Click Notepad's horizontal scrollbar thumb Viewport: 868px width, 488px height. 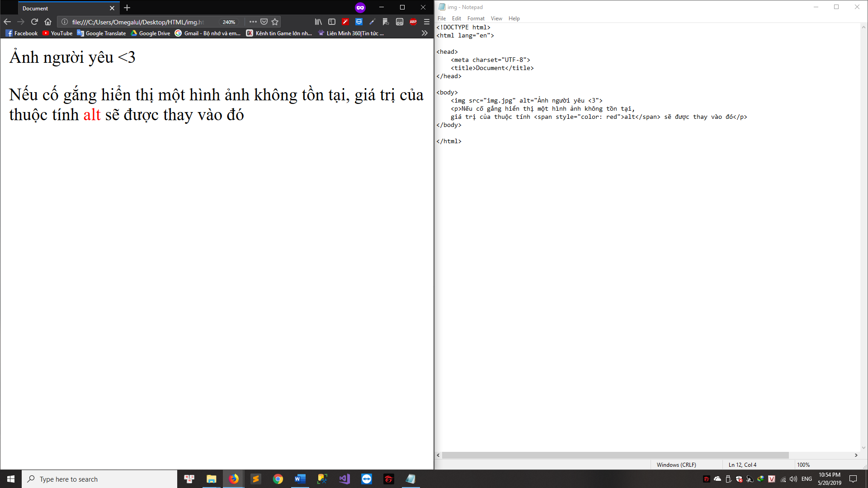[x=615, y=455]
